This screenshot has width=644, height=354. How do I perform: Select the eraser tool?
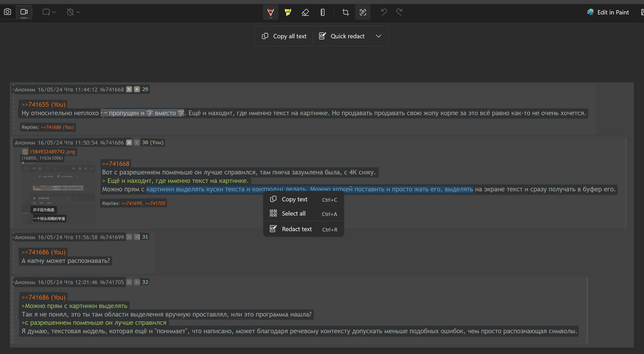[305, 12]
